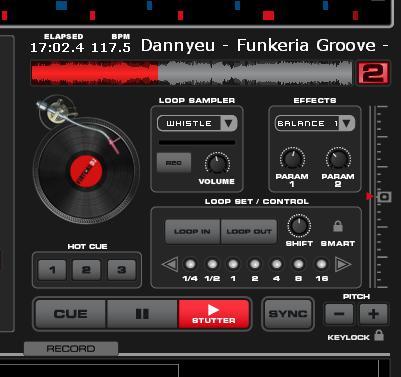
Task: Click the song waveform progress bar
Action: [192, 73]
